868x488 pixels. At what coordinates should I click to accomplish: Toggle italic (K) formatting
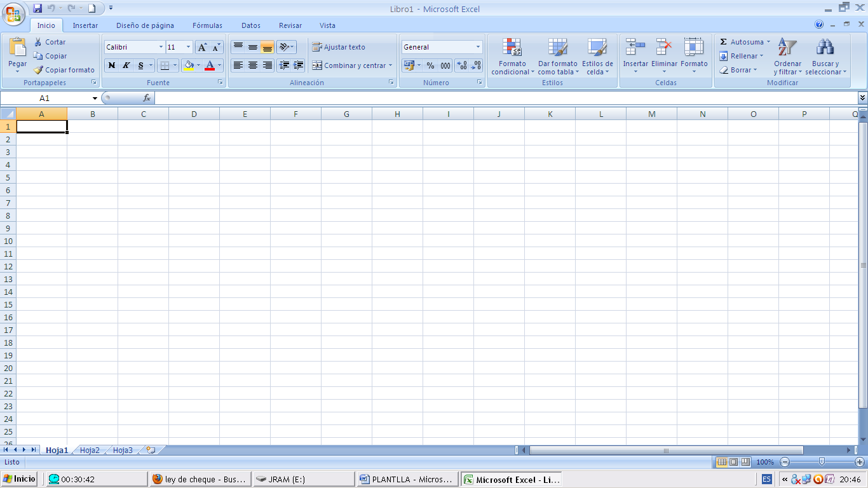point(126,65)
